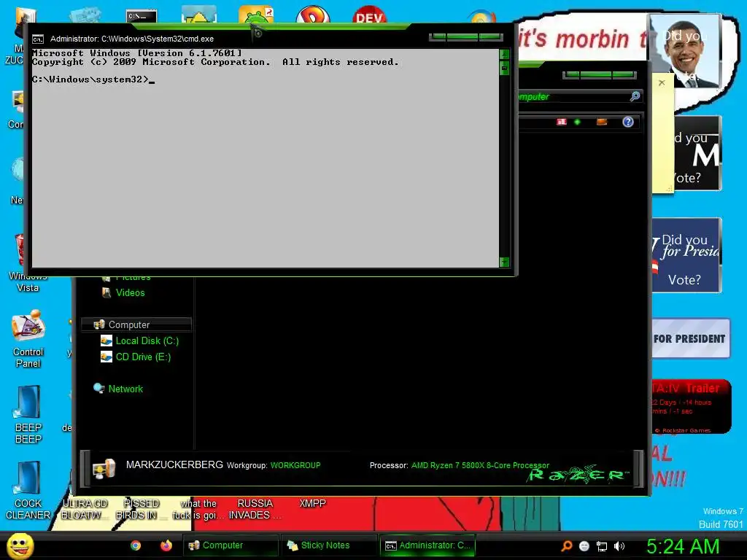Viewport: 747px width, 560px height.
Task: Click the cmd scrollbar up arrow
Action: click(x=505, y=54)
